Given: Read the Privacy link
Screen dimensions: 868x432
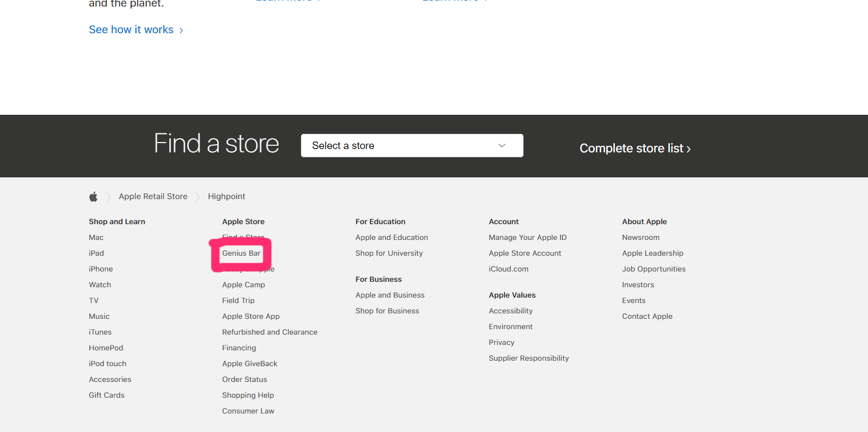Looking at the screenshot, I should coord(502,342).
